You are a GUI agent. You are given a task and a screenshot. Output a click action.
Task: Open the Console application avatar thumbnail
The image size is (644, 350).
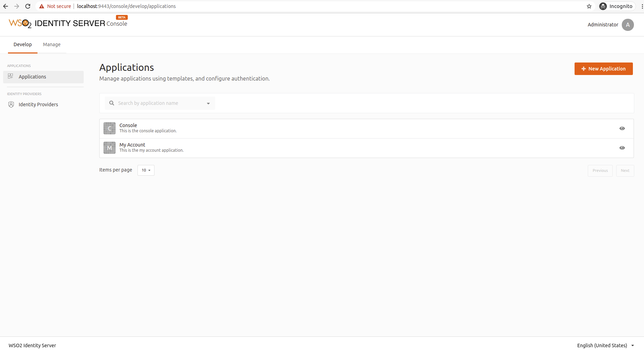(109, 128)
